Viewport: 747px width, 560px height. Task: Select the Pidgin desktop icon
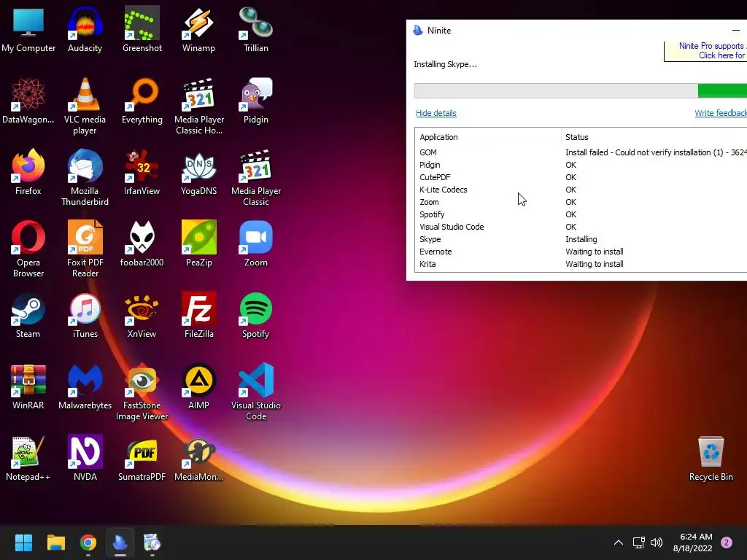tap(256, 101)
